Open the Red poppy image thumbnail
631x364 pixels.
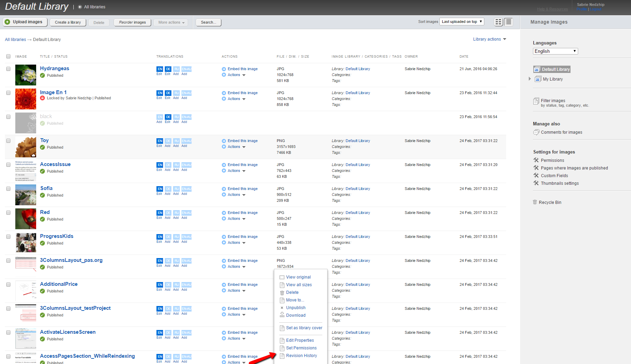point(26,219)
